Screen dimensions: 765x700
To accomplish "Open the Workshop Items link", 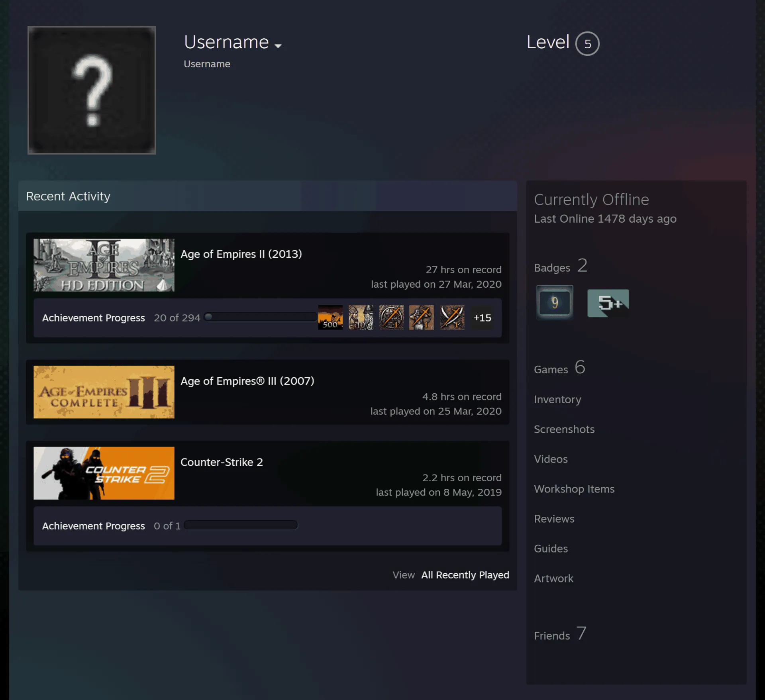I will pyautogui.click(x=574, y=489).
